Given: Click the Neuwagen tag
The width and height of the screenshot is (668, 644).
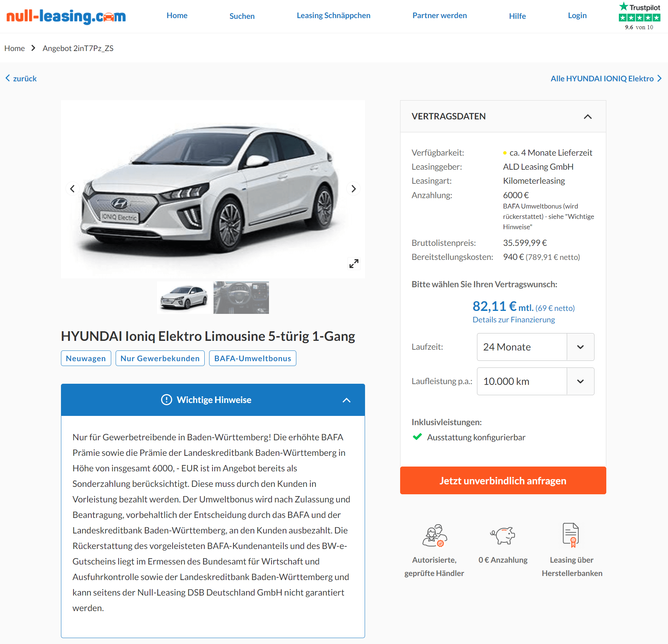Looking at the screenshot, I should click(x=86, y=358).
